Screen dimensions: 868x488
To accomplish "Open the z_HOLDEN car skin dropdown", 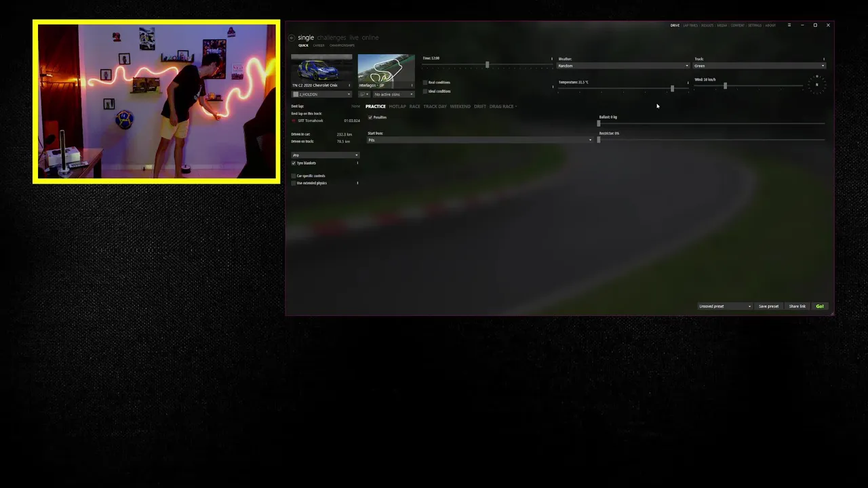I will 321,94.
